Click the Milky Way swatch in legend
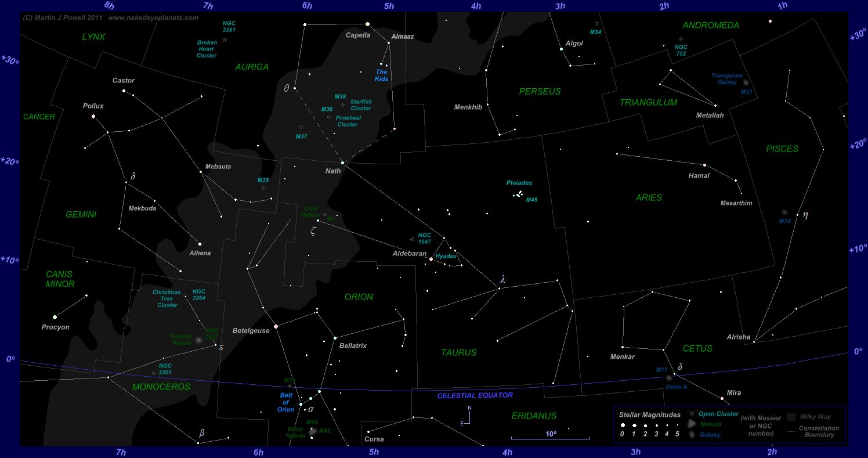Image resolution: width=868 pixels, height=458 pixels. coord(791,417)
